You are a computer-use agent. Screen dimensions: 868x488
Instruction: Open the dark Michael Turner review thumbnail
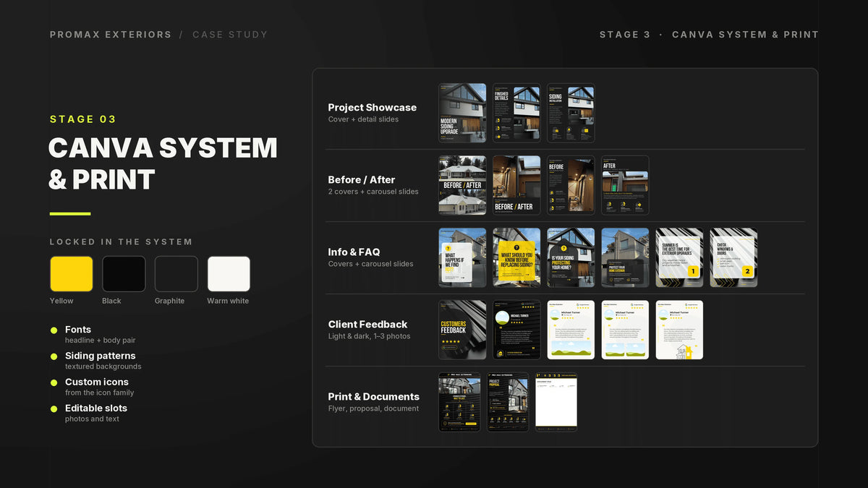(516, 330)
